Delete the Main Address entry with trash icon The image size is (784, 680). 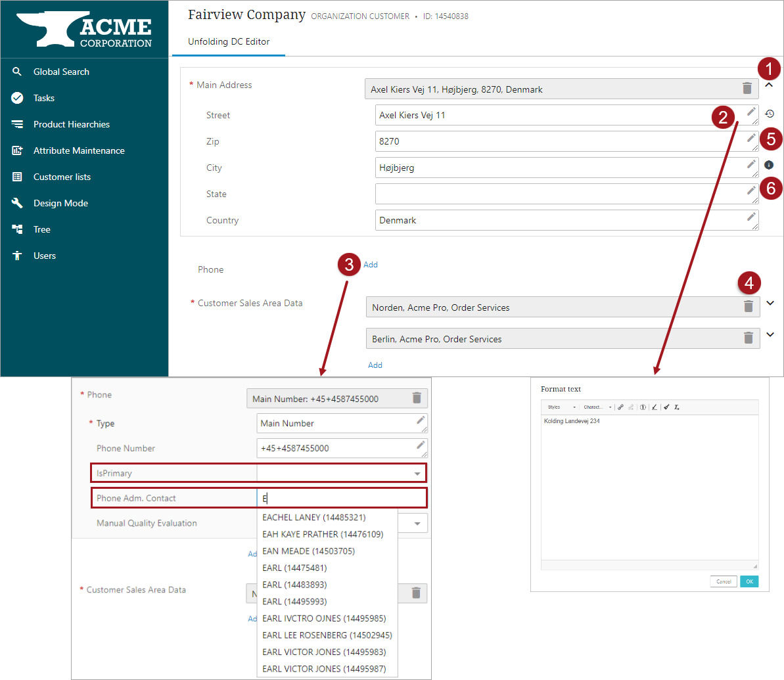747,89
